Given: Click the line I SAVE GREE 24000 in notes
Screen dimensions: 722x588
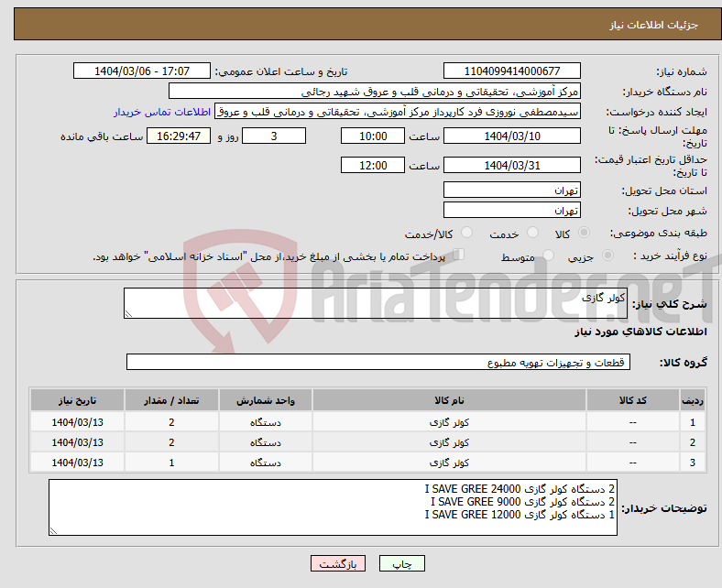Looking at the screenshot, I should [520, 488].
